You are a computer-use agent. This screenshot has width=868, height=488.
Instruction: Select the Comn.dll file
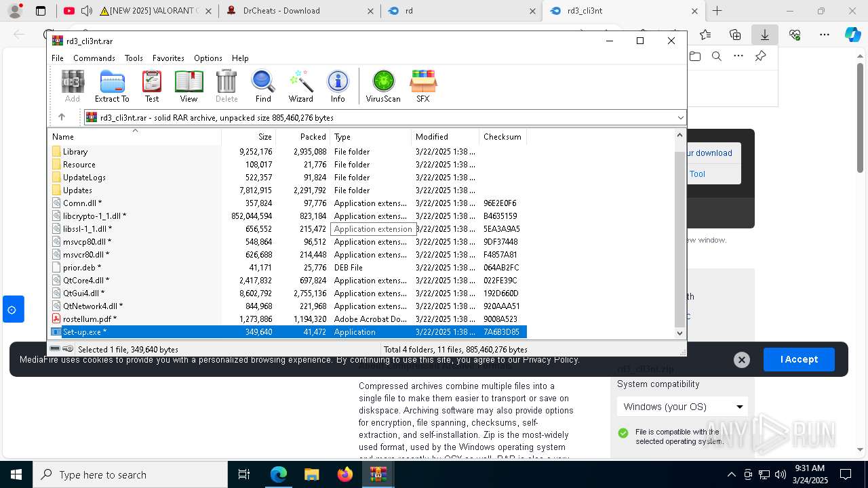tap(82, 203)
